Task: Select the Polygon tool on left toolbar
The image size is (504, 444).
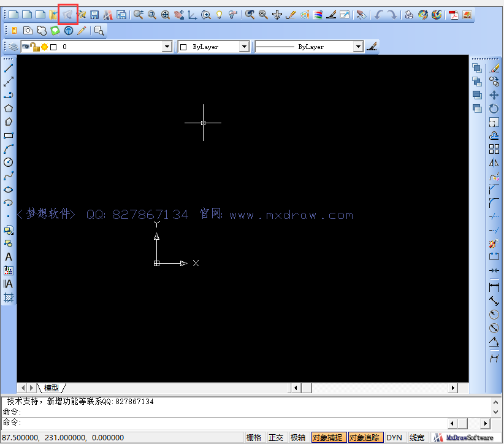Action: pos(9,107)
